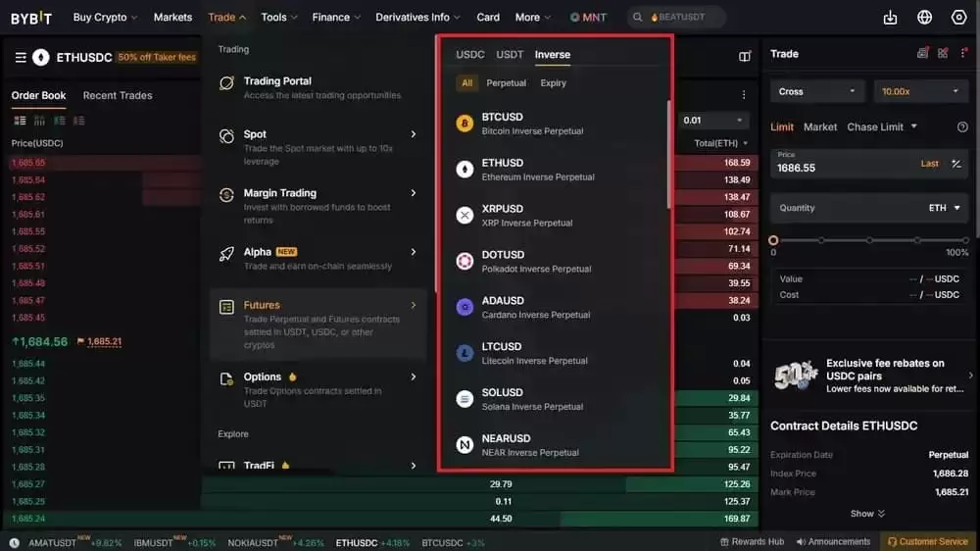Open the Derivatives Info menu
980x551 pixels.
click(x=417, y=18)
